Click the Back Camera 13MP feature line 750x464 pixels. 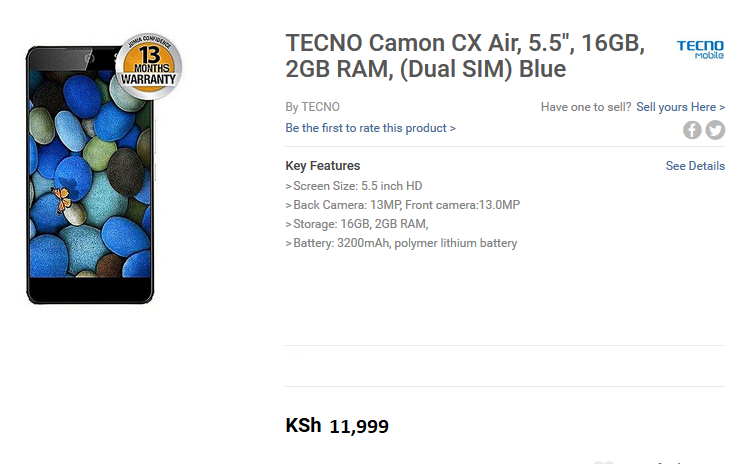(x=403, y=205)
